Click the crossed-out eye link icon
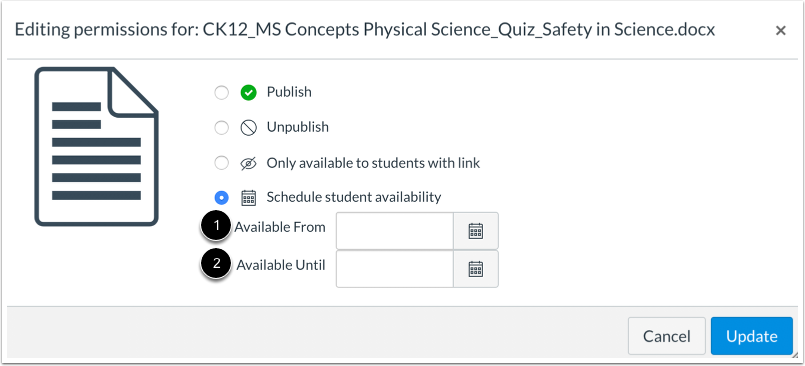The image size is (805, 366). (x=248, y=164)
